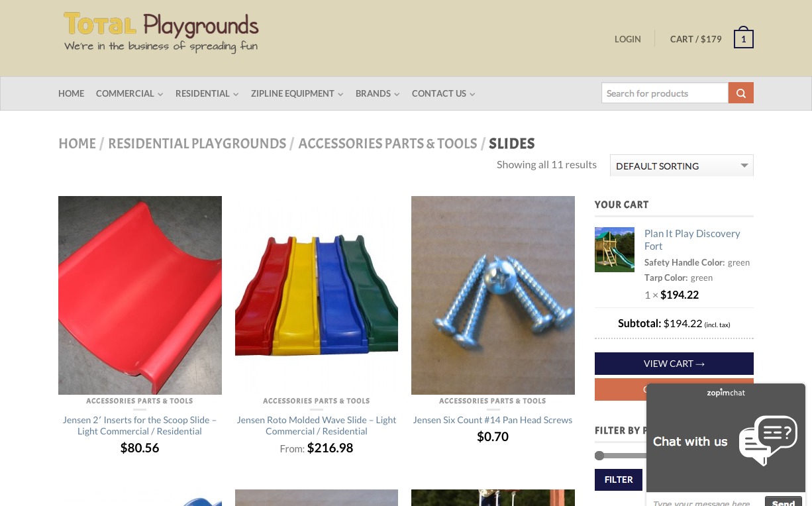Click the Zopim chat bubble icon
The image size is (812, 506).
(768, 440)
